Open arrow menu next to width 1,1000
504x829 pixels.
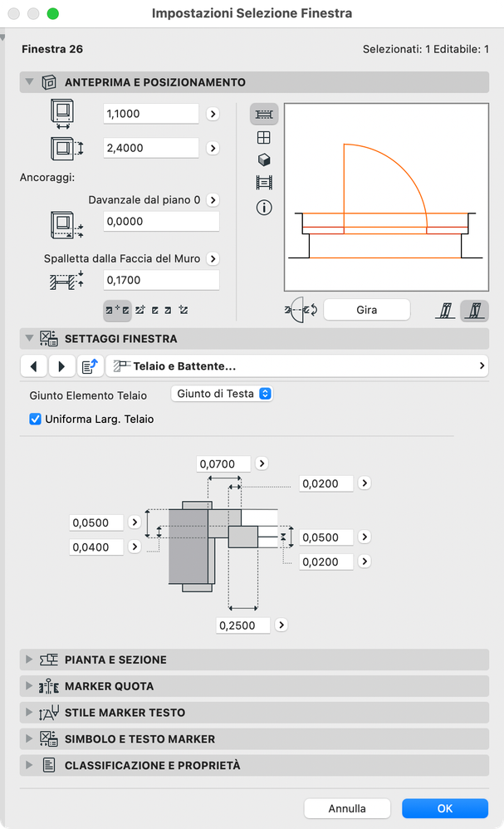click(x=213, y=114)
